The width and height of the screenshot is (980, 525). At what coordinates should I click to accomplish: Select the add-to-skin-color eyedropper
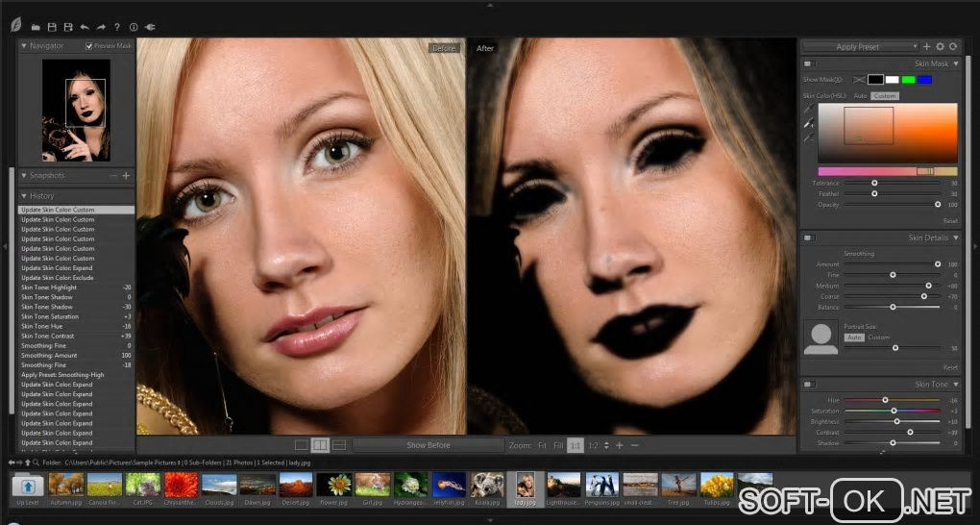click(809, 123)
